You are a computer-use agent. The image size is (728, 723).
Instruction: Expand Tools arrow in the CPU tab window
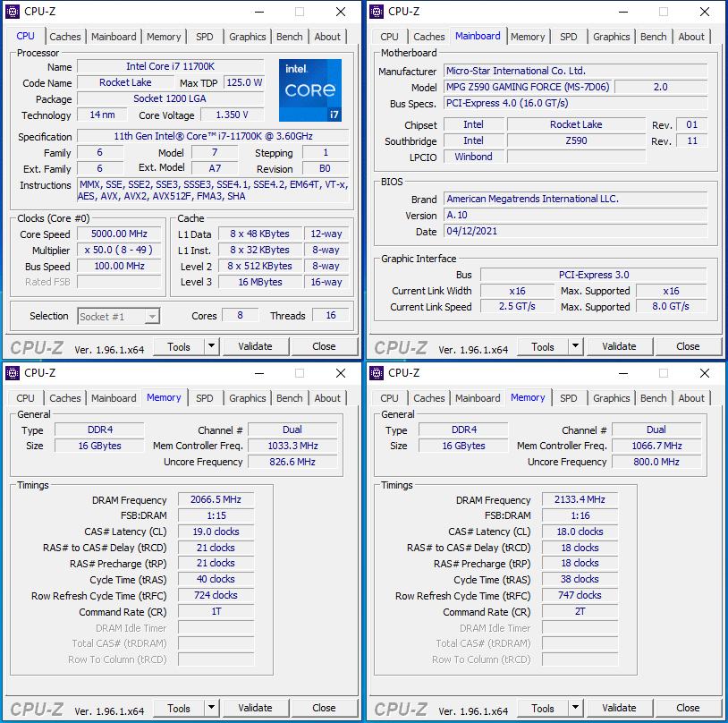[212, 346]
